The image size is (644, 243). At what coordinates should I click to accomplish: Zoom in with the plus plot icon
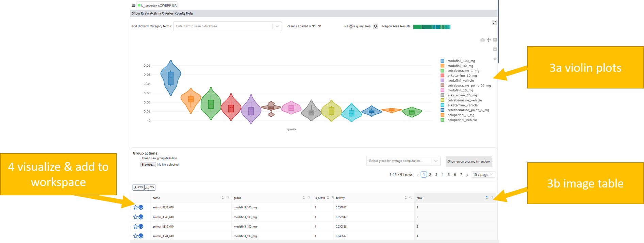495,40
